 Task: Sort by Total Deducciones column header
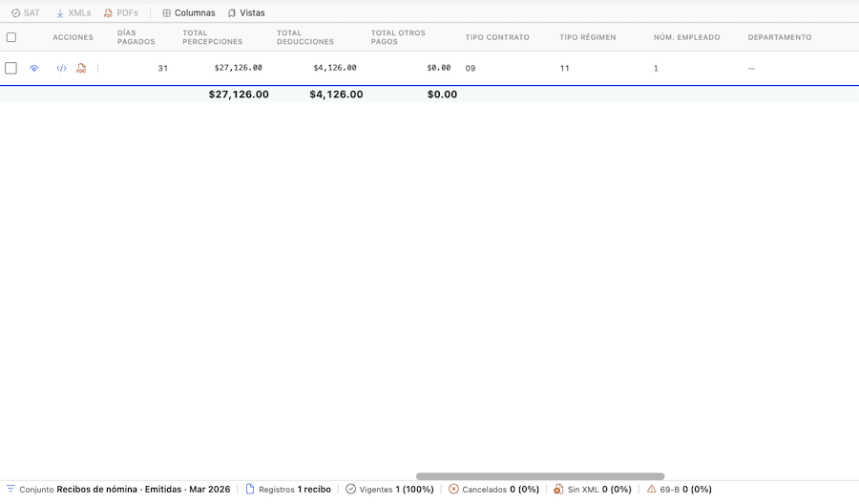click(x=305, y=37)
